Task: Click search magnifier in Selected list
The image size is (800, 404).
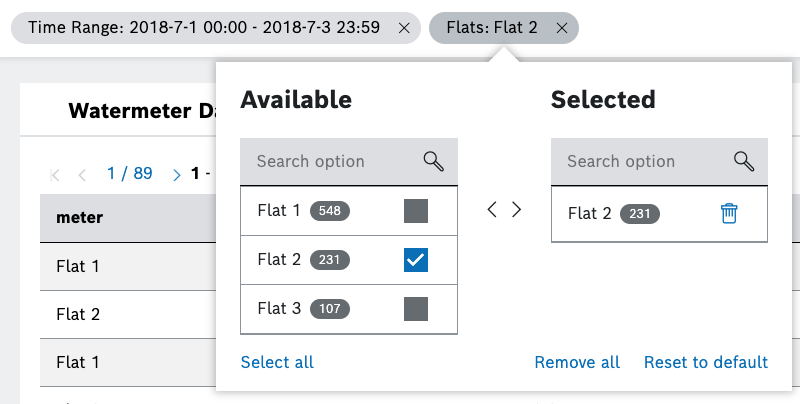Action: pos(743,161)
